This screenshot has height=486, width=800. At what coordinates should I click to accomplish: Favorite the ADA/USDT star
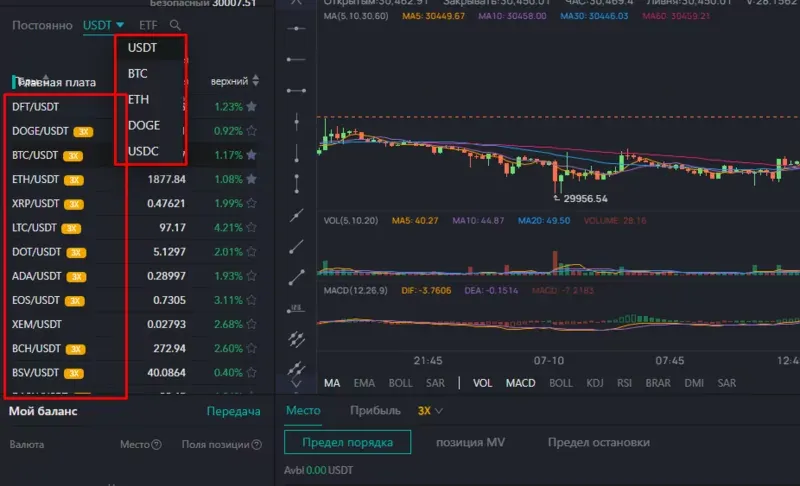[x=252, y=276]
